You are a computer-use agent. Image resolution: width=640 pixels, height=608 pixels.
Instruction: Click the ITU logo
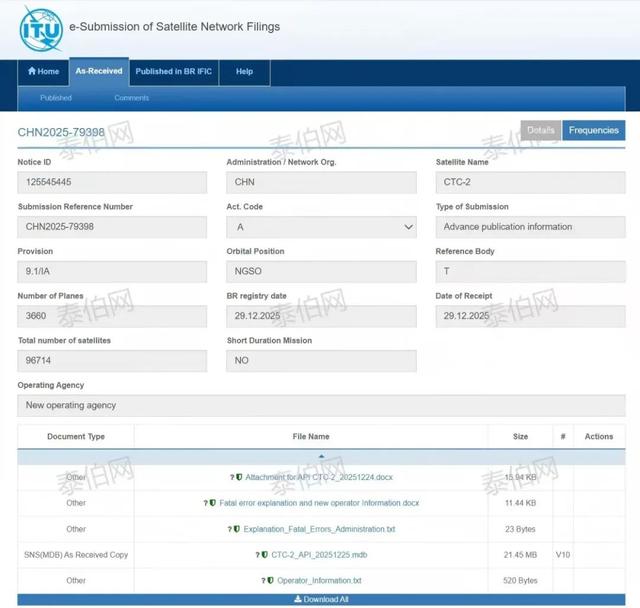click(x=40, y=28)
